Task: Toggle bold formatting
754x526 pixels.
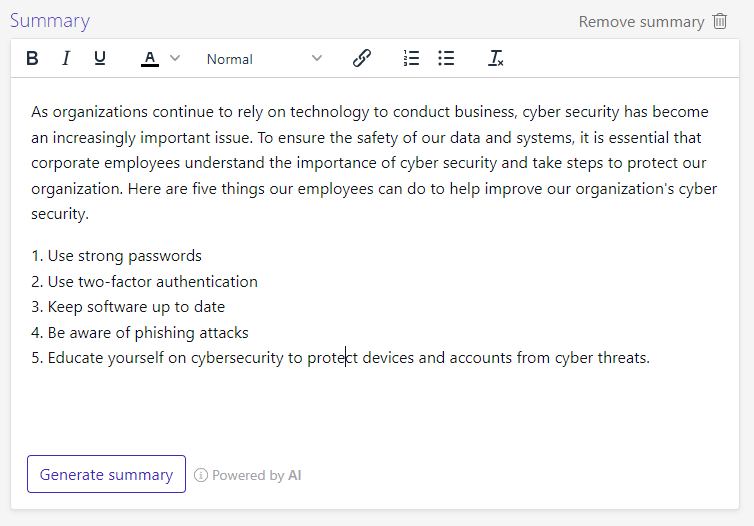Action: point(32,59)
